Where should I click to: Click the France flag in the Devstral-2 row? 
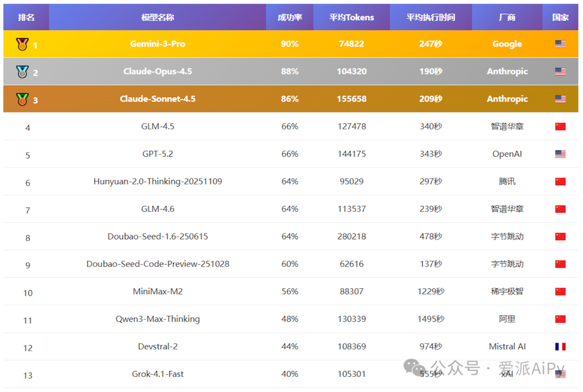click(560, 346)
